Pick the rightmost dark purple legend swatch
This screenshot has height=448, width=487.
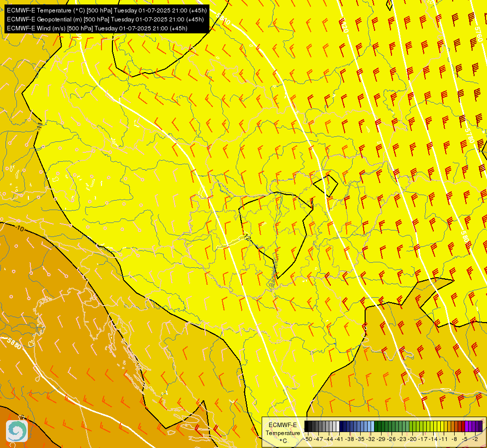coord(481,426)
